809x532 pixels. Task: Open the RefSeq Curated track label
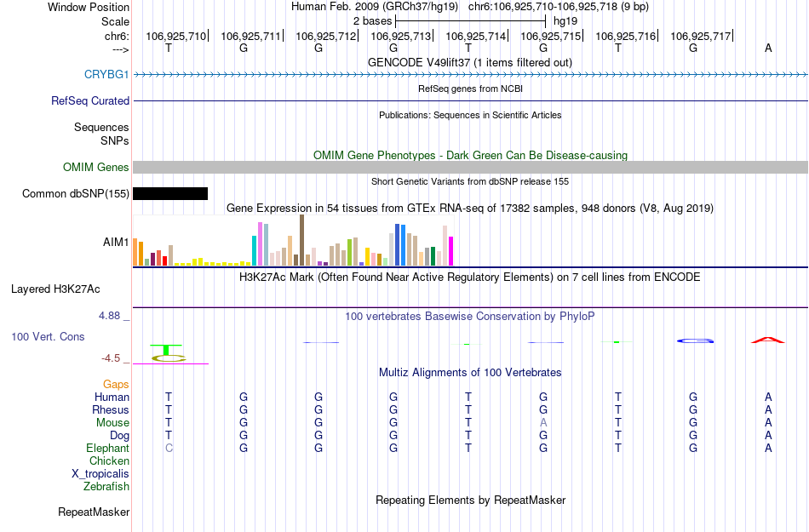click(x=90, y=100)
